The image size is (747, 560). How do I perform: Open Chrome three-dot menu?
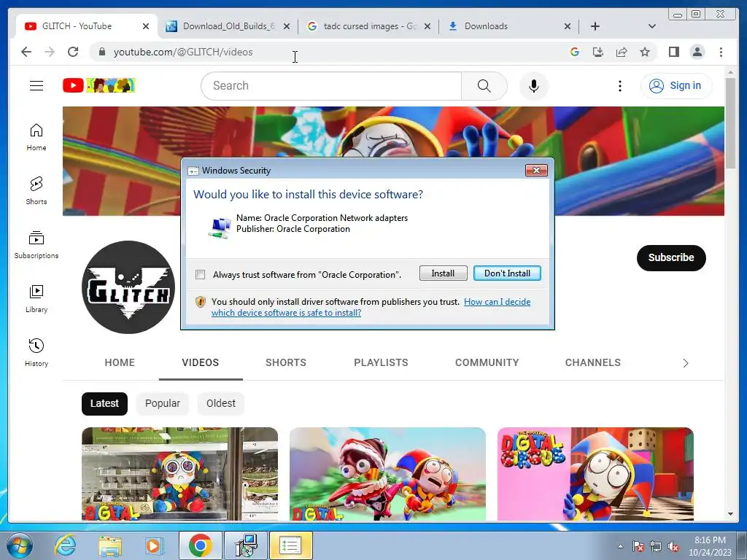pos(721,52)
